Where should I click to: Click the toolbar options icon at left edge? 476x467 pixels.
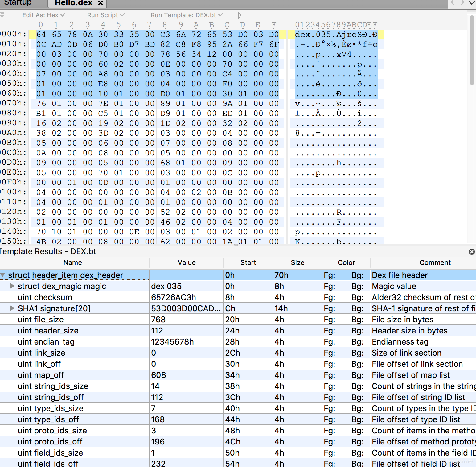click(2, 15)
